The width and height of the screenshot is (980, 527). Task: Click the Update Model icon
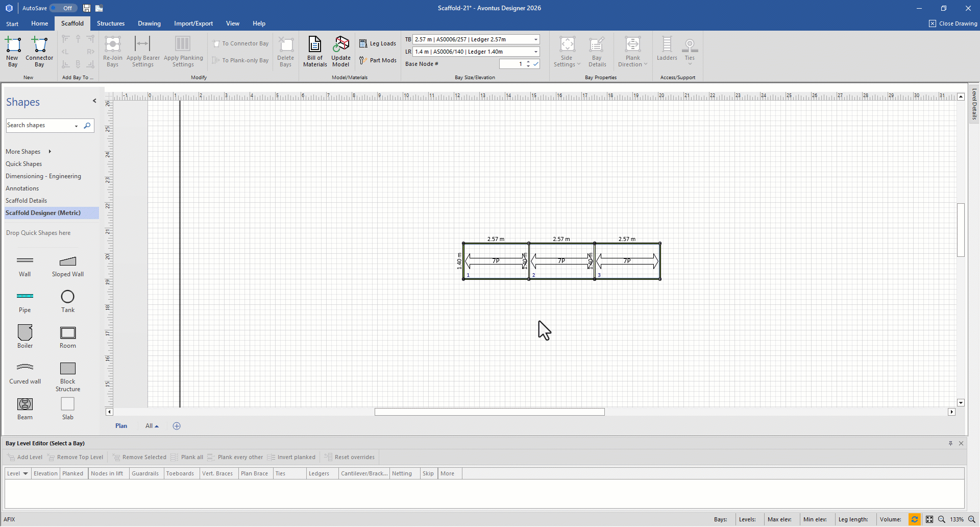click(341, 51)
